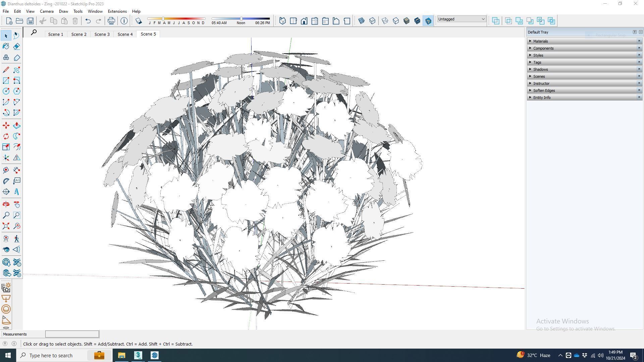Select the Scale tool
The height and width of the screenshot is (362, 644).
[x=6, y=147]
